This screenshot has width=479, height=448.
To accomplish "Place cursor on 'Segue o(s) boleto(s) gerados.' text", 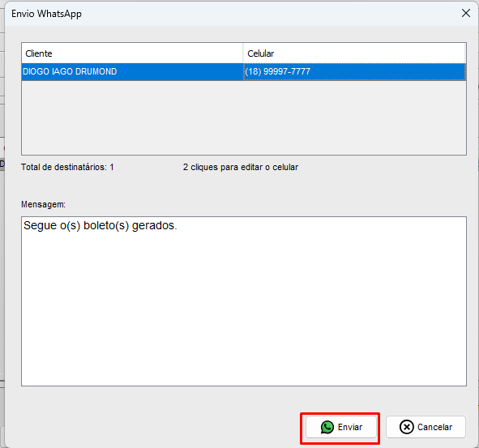I will [x=101, y=226].
